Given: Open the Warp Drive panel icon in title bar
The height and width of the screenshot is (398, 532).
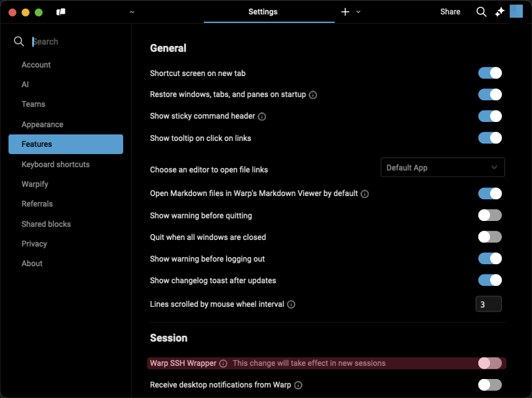Looking at the screenshot, I should tap(61, 12).
